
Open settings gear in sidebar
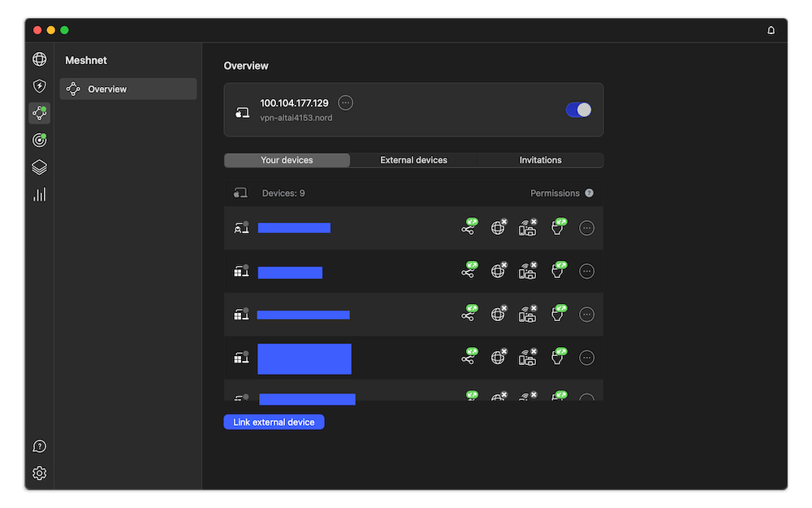pos(39,473)
